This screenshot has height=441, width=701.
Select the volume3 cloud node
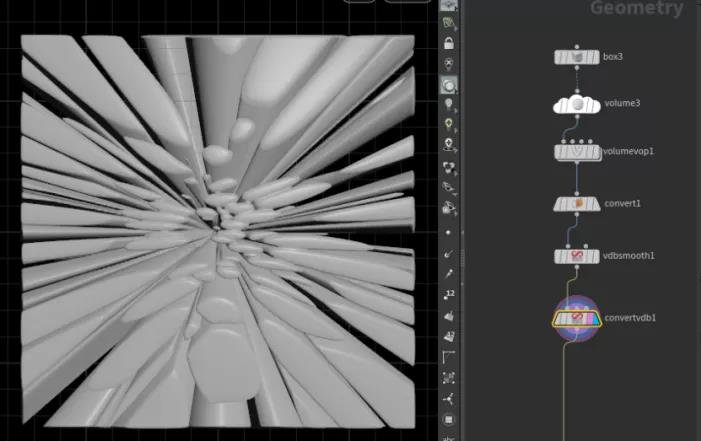pyautogui.click(x=577, y=104)
